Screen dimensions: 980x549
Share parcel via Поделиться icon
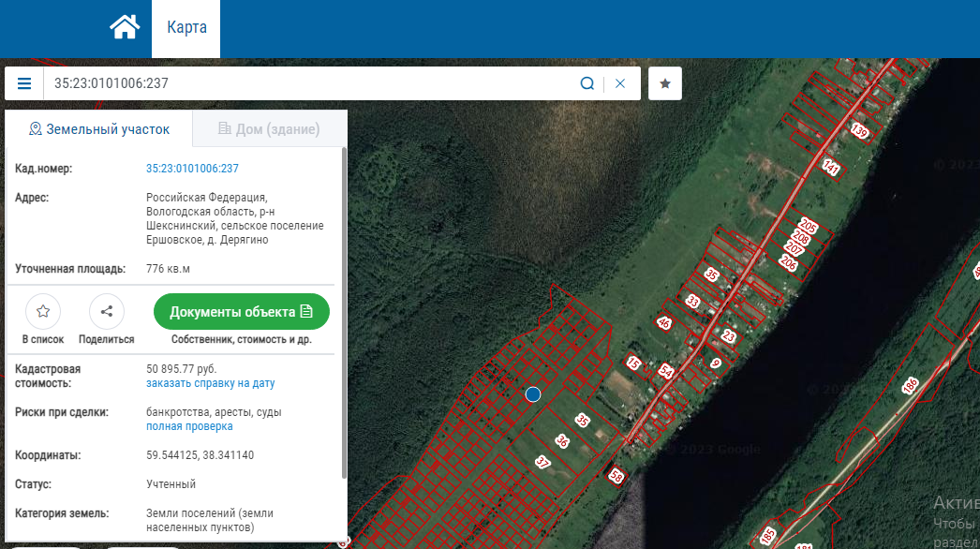pos(106,311)
